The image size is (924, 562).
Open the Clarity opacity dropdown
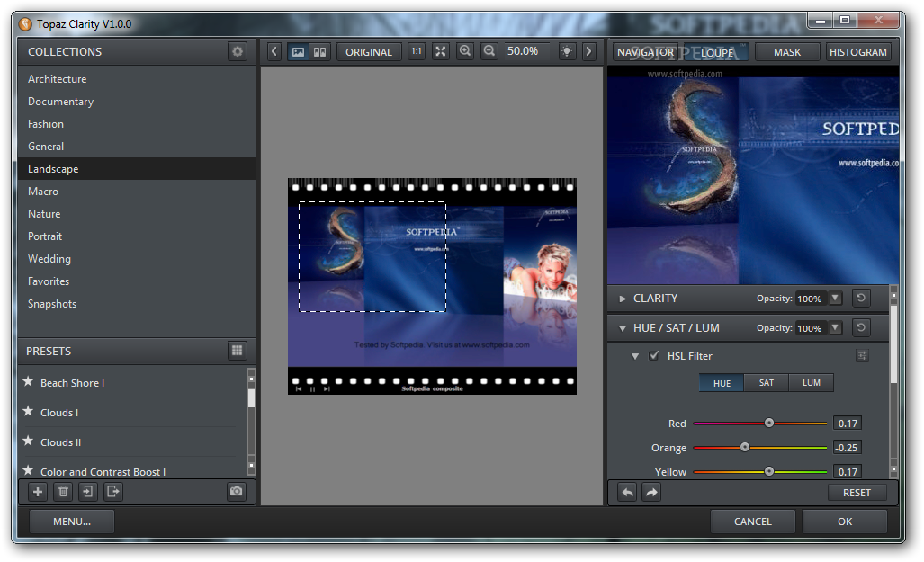pos(835,298)
